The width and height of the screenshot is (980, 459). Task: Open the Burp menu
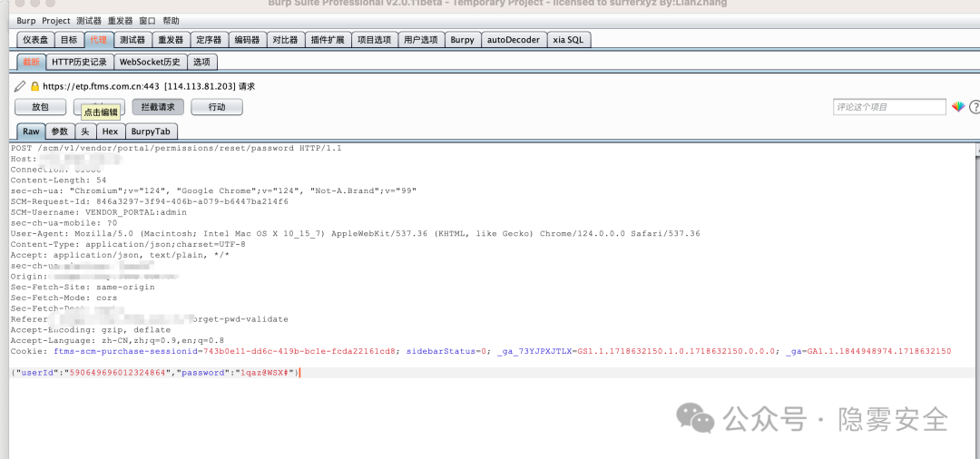tap(26, 21)
